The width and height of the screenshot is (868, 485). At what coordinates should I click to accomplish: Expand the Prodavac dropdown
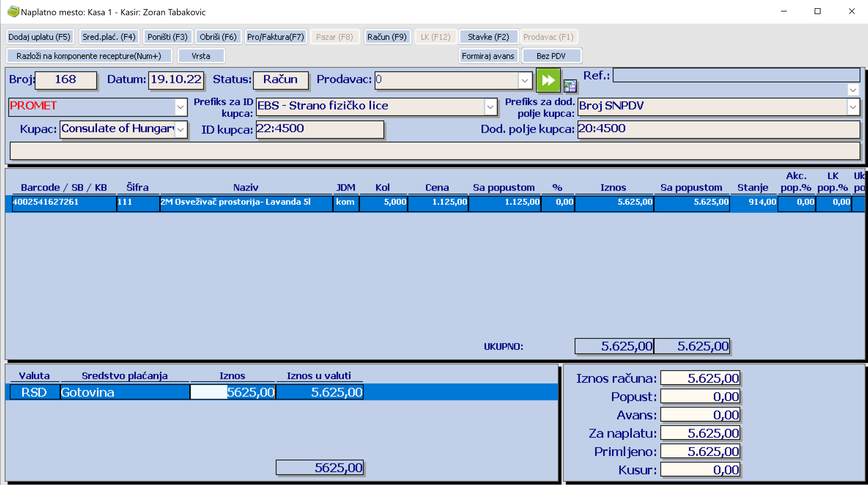click(524, 81)
